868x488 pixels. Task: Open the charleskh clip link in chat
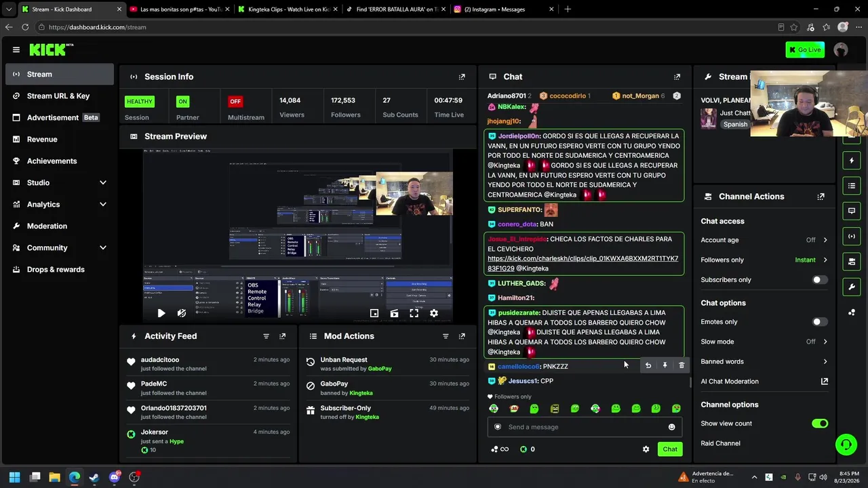tap(583, 264)
